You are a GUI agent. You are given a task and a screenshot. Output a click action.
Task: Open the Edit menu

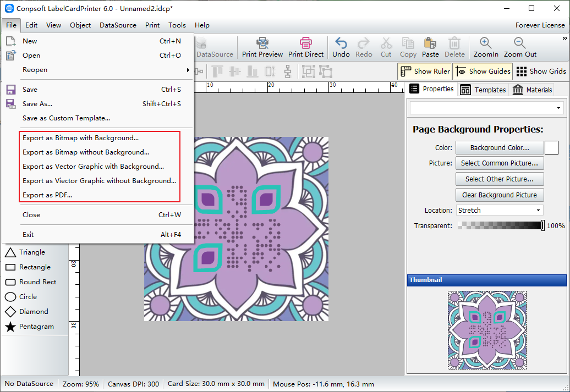click(x=31, y=25)
